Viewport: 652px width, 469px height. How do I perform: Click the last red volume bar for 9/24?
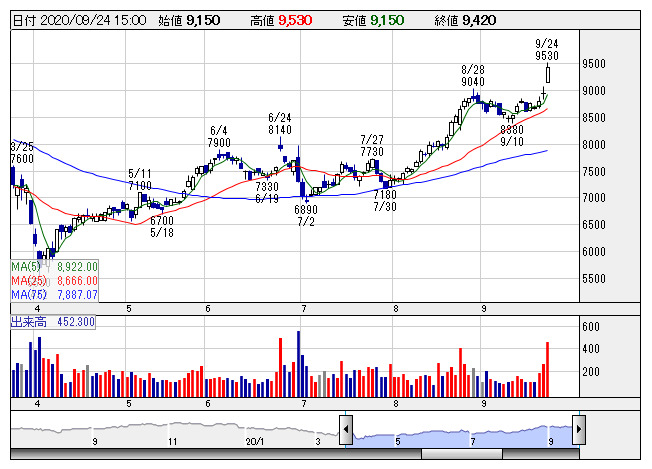(x=548, y=370)
